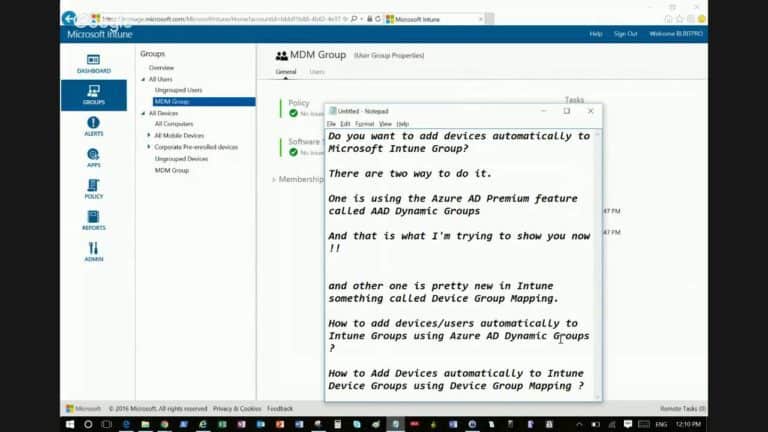The width and height of the screenshot is (768, 432).
Task: Click the Windows Start button
Action: coord(69,423)
